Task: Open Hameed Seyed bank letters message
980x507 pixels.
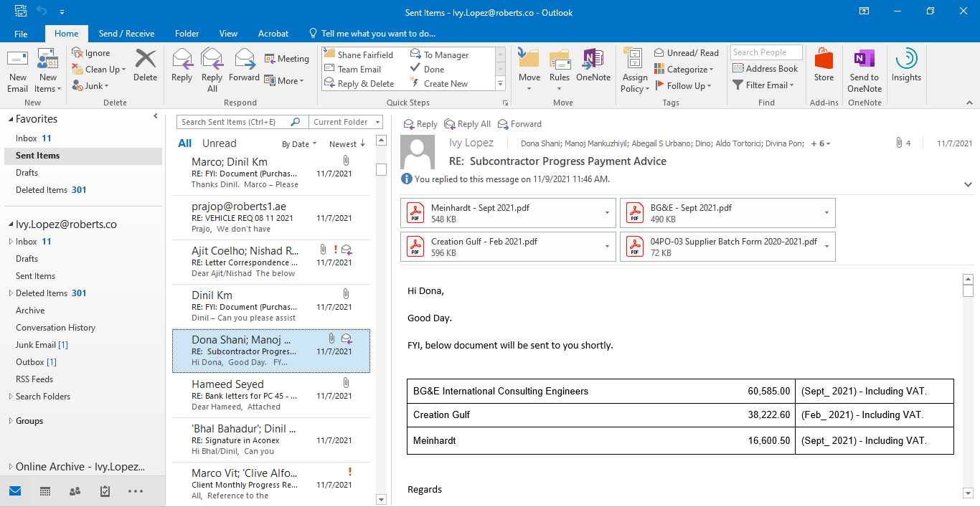Action: click(271, 395)
